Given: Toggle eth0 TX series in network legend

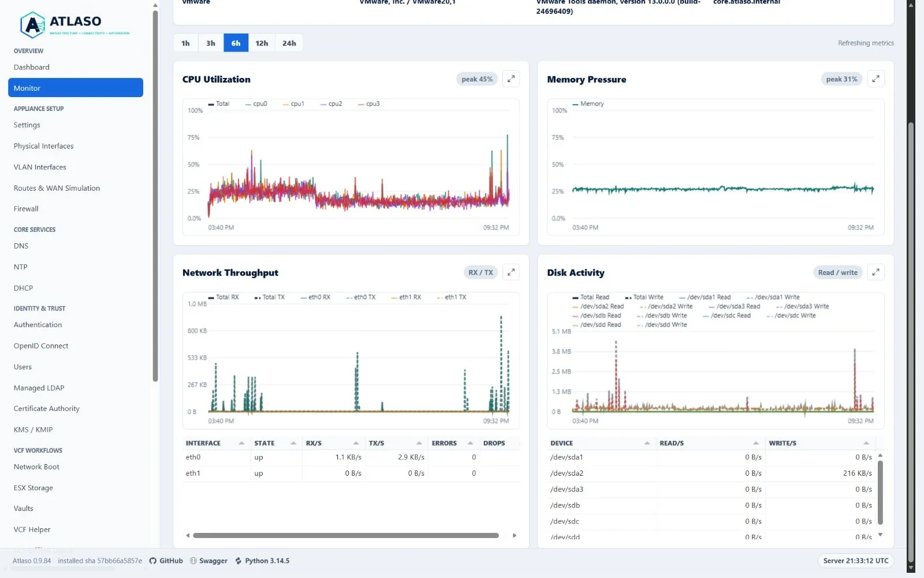Looking at the screenshot, I should (x=361, y=297).
